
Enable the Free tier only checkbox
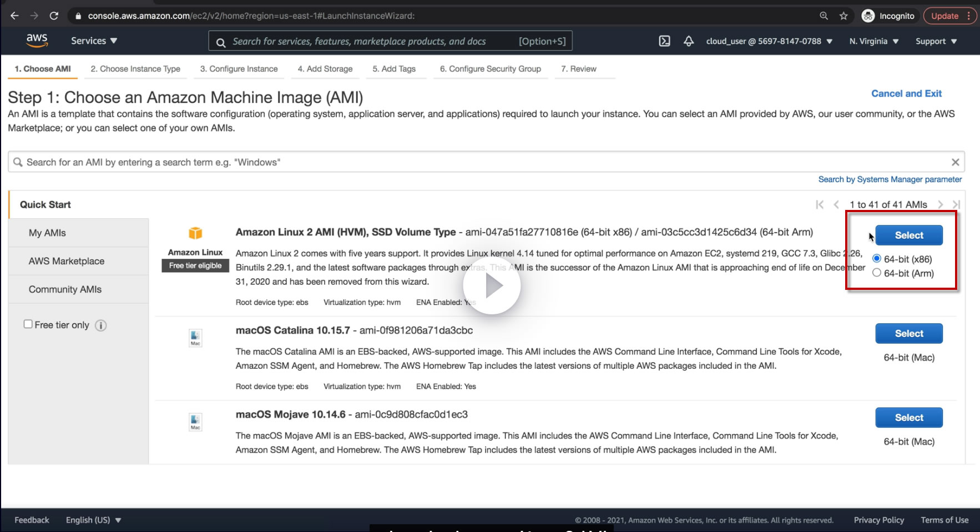click(x=28, y=324)
